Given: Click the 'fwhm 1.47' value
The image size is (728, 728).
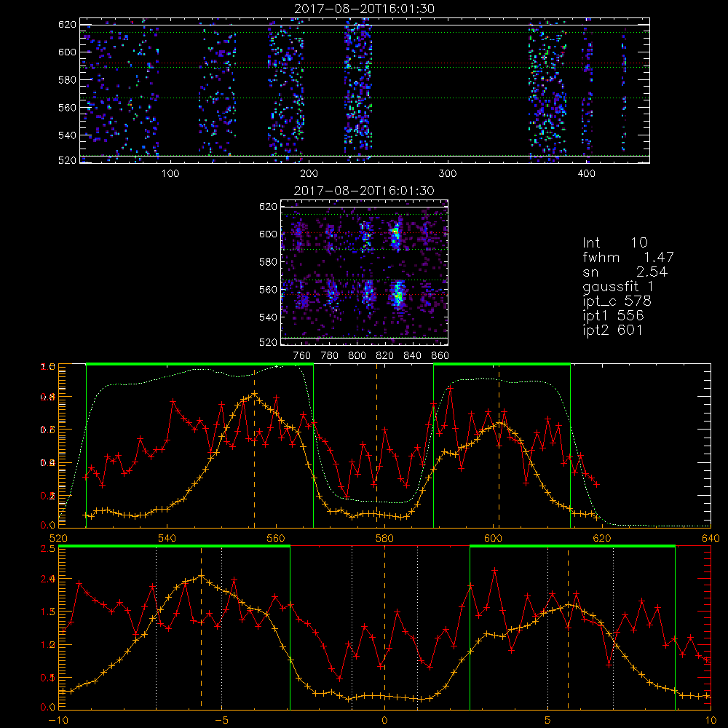Looking at the screenshot, I should coord(628,257).
